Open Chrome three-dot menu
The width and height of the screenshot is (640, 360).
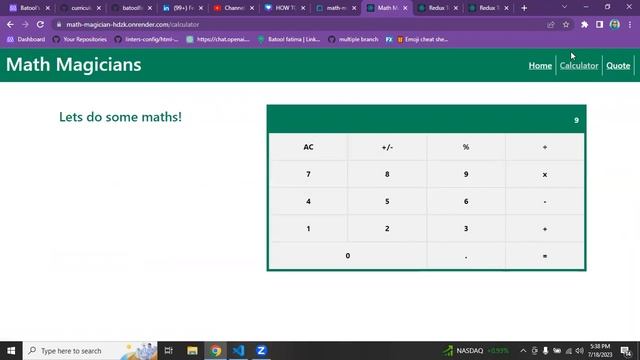pyautogui.click(x=630, y=24)
